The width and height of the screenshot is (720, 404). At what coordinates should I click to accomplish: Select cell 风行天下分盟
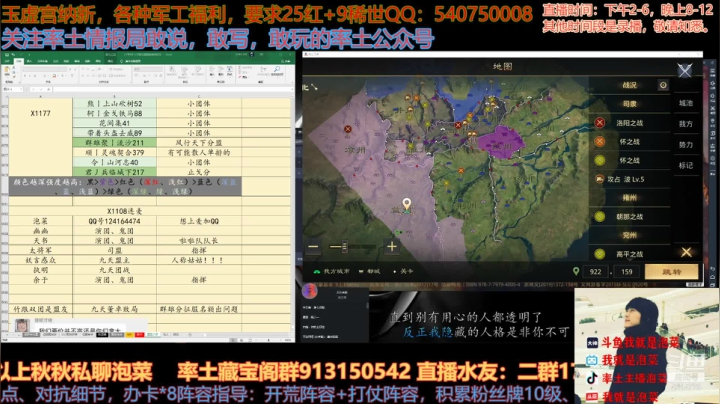coord(199,143)
